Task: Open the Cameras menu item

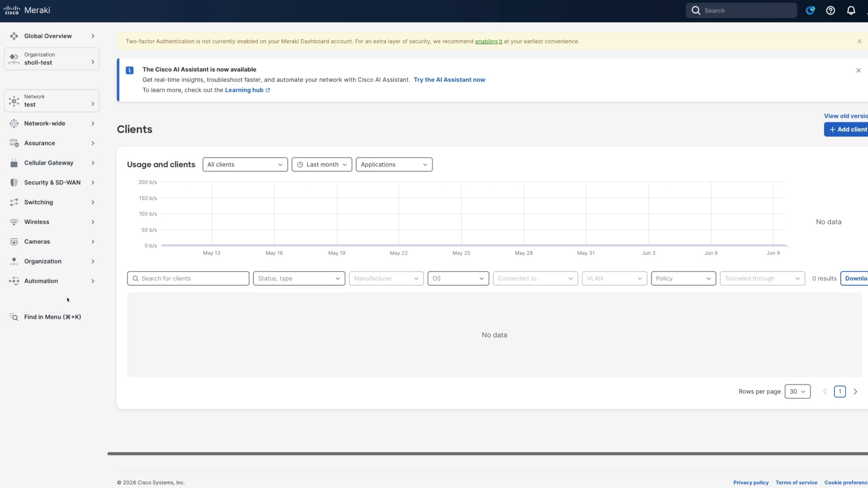Action: click(52, 242)
